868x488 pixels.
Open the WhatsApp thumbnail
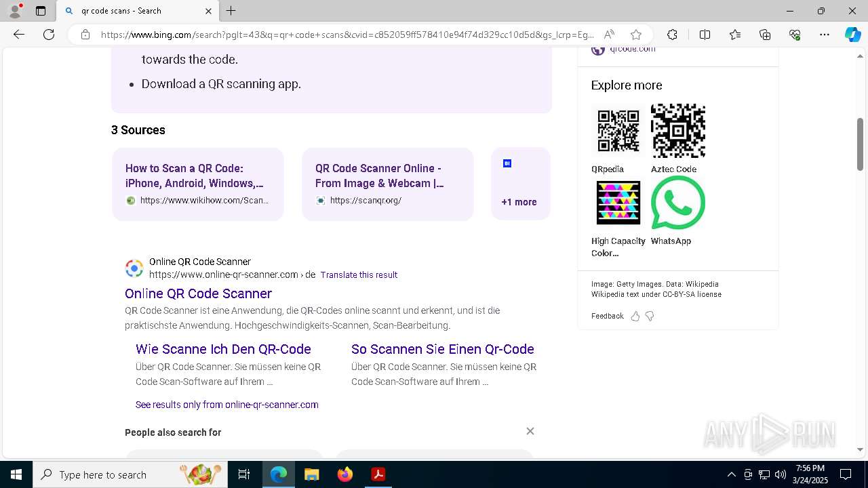coord(678,203)
